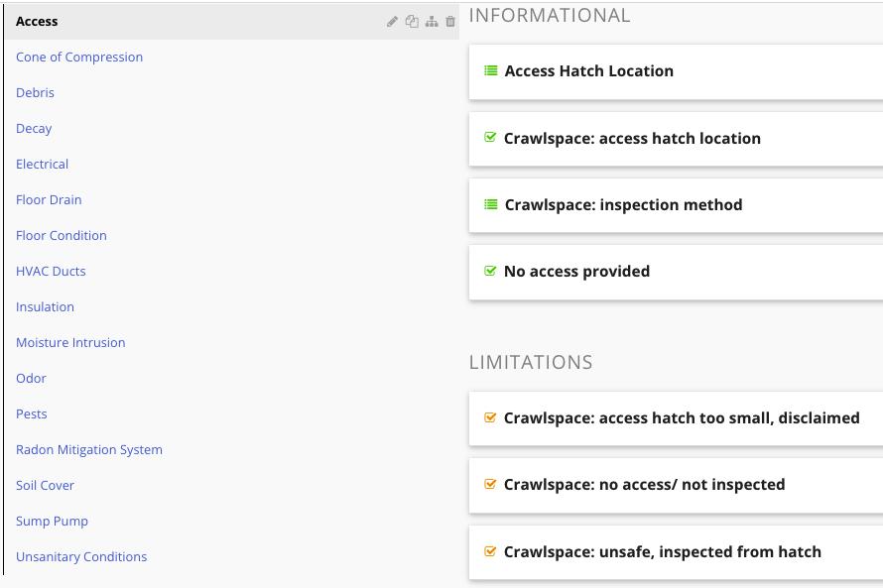Open the Moisture Intrusion section
The width and height of the screenshot is (883, 588).
point(70,343)
